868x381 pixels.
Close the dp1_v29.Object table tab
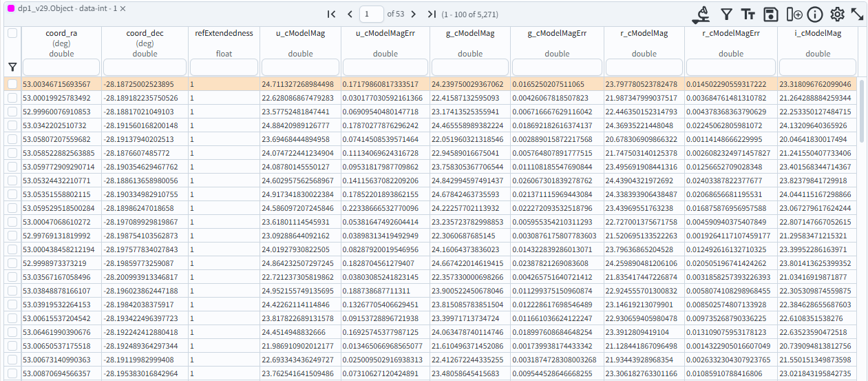pos(123,7)
